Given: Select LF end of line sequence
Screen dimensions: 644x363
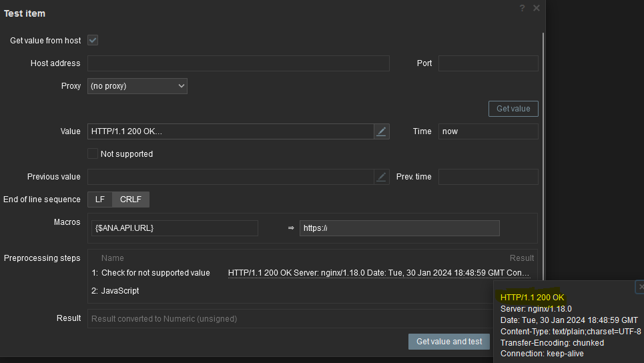Looking at the screenshot, I should [99, 200].
